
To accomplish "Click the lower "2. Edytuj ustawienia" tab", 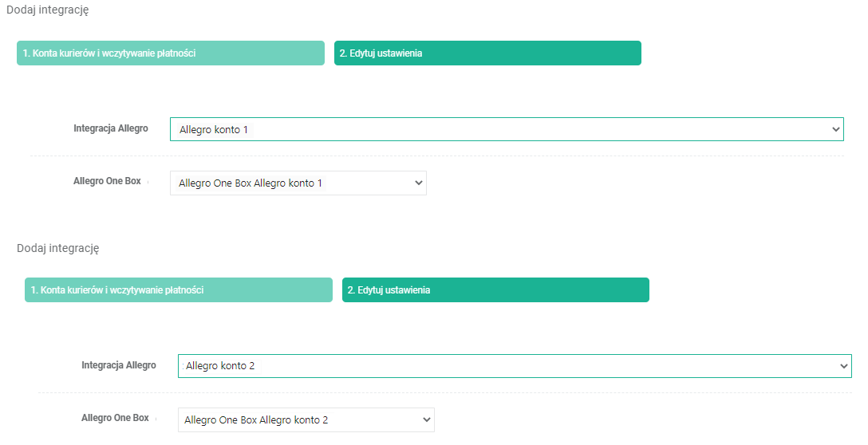I will point(495,290).
